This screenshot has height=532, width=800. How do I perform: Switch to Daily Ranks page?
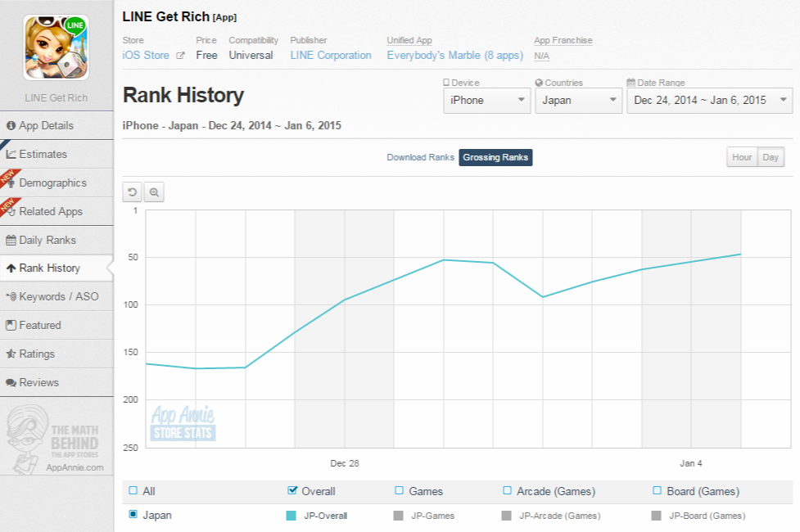click(56, 241)
